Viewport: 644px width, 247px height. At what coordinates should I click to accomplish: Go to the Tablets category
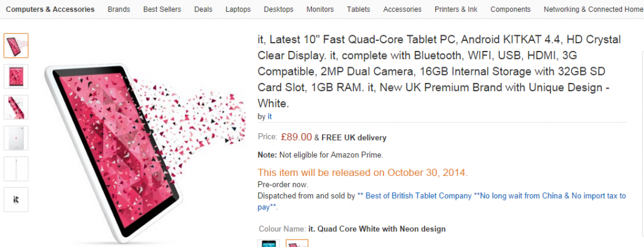[358, 9]
